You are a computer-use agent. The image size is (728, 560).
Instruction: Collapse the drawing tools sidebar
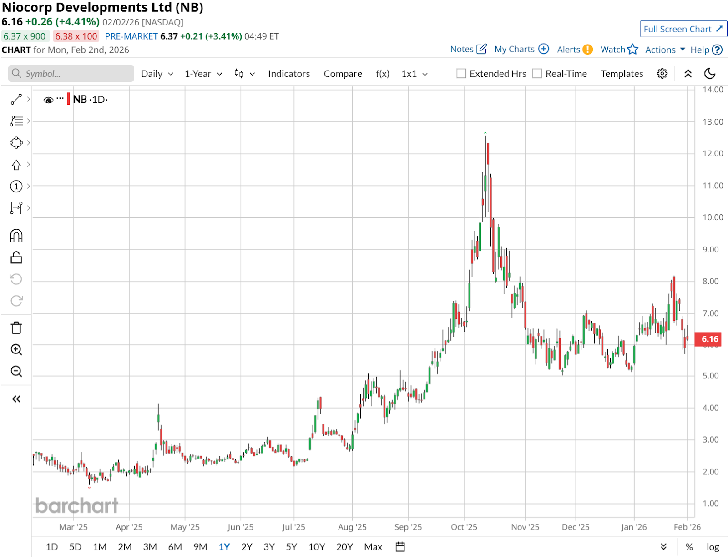(16, 399)
